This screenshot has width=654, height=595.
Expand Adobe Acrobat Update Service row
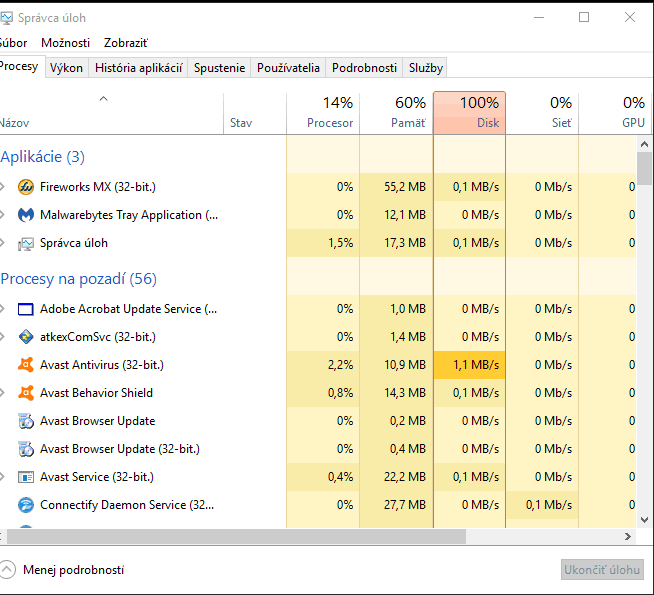pos(2,309)
